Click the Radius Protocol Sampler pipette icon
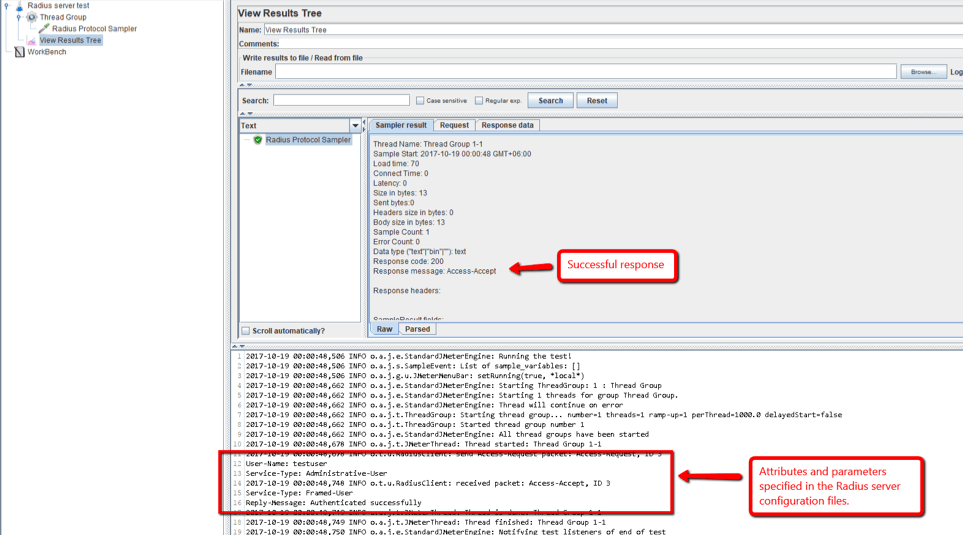 click(x=44, y=28)
